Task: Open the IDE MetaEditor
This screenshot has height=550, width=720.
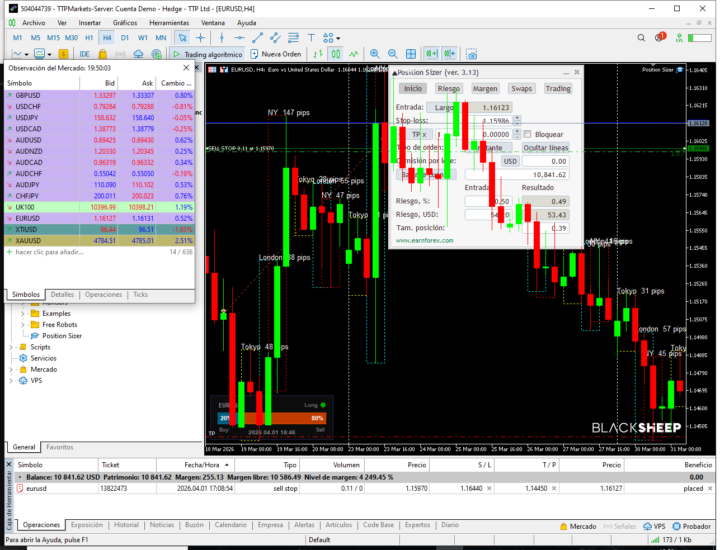Action: pyautogui.click(x=84, y=54)
